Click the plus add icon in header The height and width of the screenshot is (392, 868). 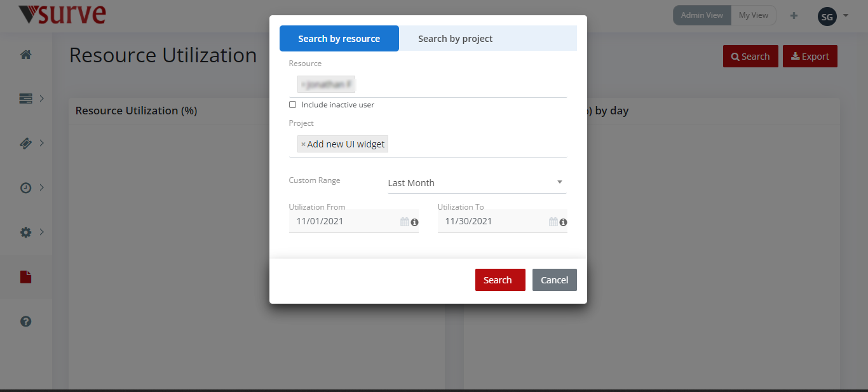point(794,16)
